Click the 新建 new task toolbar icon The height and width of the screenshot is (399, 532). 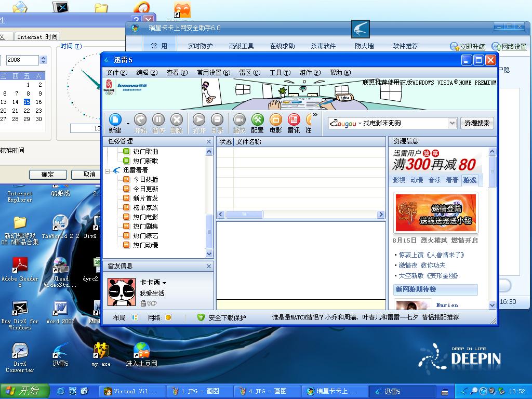click(115, 124)
